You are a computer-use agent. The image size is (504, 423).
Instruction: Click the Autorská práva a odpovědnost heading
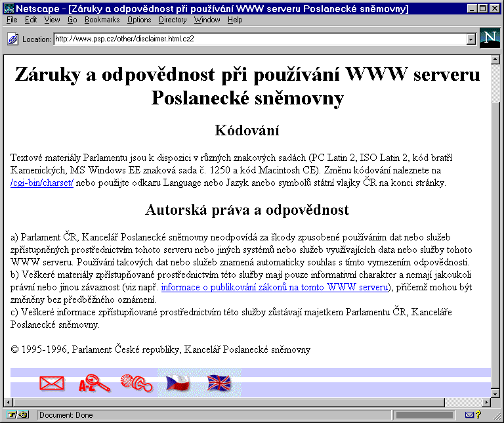247,210
